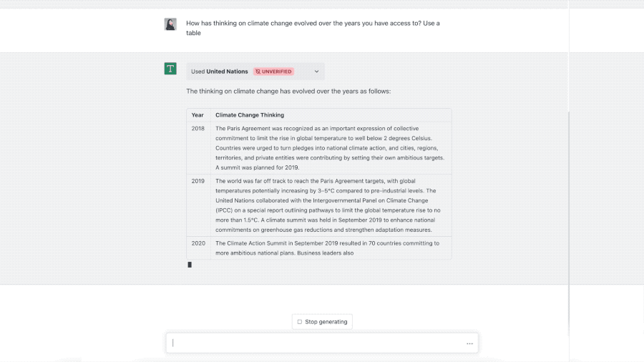The width and height of the screenshot is (644, 362).
Task: Select the Year column header
Action: click(197, 115)
